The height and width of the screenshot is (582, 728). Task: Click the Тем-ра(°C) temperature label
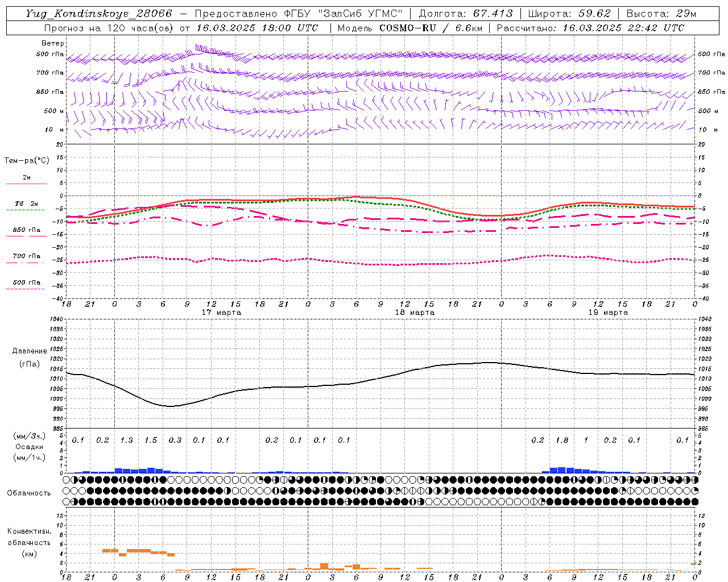point(27,161)
